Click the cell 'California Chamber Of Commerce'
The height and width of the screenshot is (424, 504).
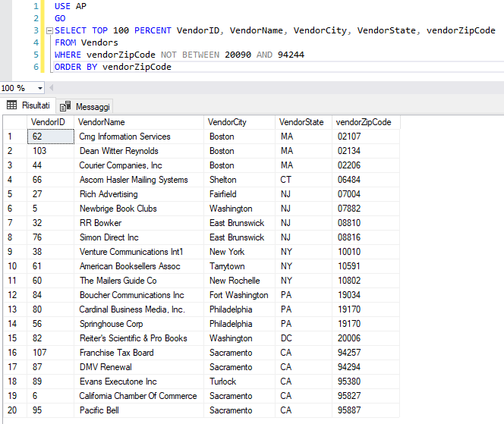tap(139, 396)
